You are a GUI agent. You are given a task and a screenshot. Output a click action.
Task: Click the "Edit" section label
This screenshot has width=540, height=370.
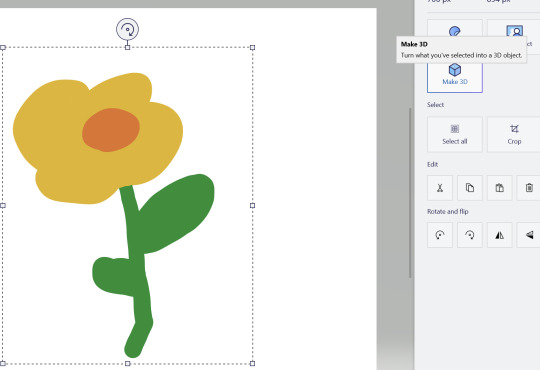pyautogui.click(x=433, y=164)
